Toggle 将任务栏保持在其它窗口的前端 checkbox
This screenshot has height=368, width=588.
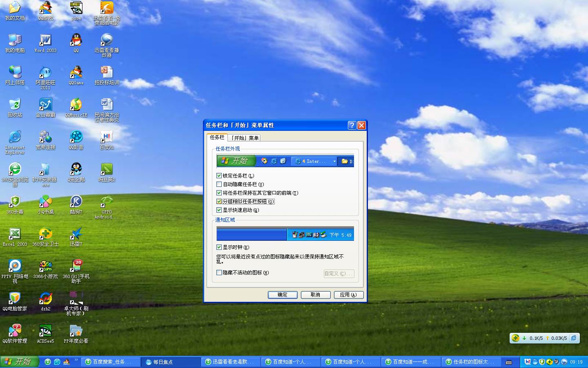click(219, 193)
